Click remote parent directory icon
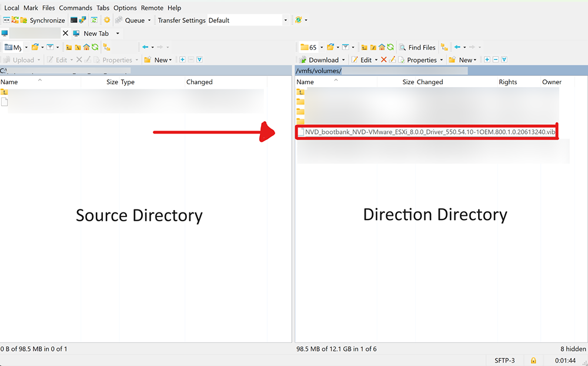Screen dimensions: 588x366 pyautogui.click(x=364, y=47)
